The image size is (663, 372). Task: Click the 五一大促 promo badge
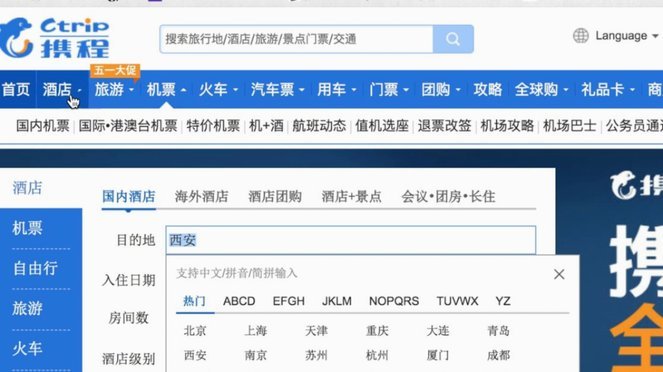tap(115, 70)
